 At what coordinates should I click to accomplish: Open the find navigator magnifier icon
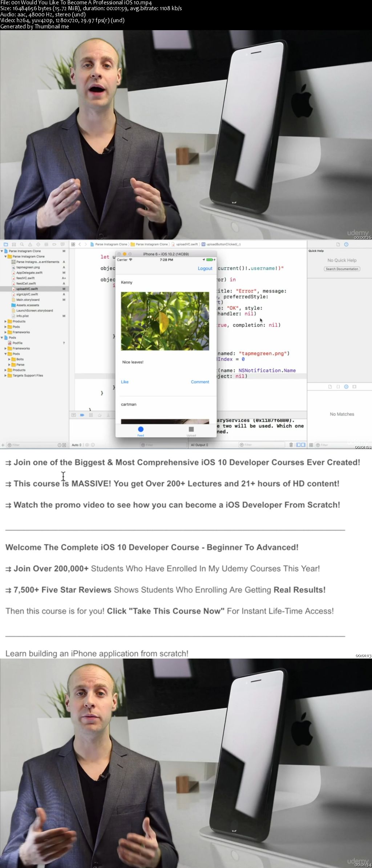(22, 244)
